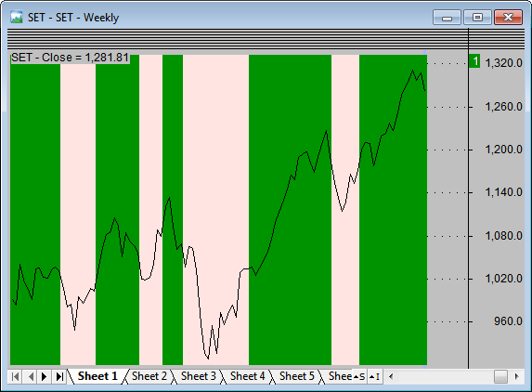Go to the previous sheet tab arrow
The width and height of the screenshot is (532, 392).
pyautogui.click(x=31, y=377)
